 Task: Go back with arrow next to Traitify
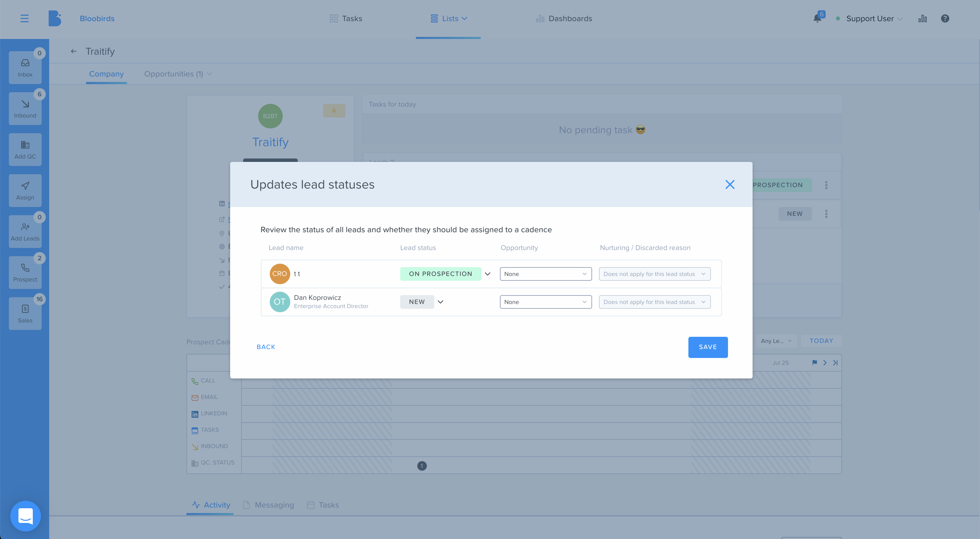tap(74, 51)
